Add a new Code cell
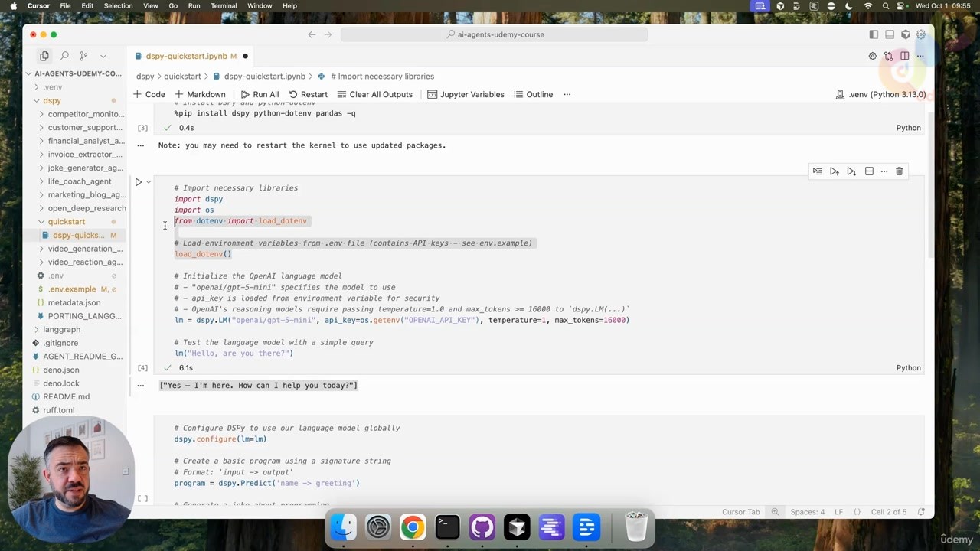 pyautogui.click(x=149, y=94)
